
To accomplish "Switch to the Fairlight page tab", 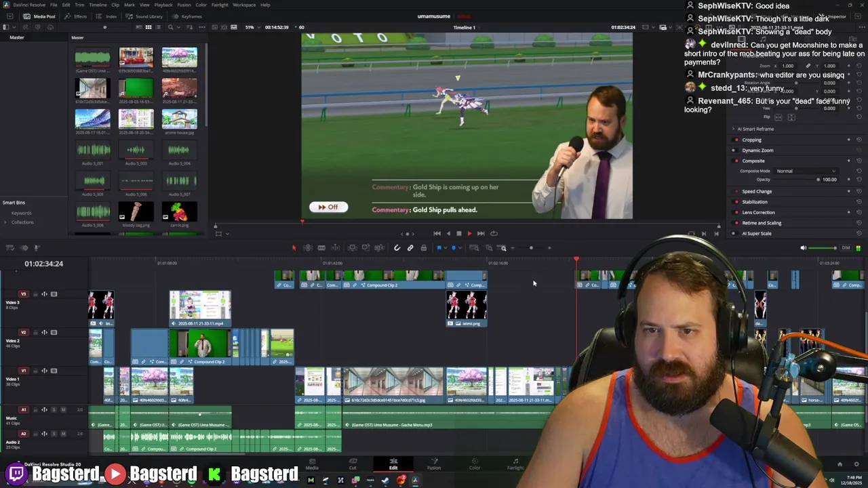I will tap(515, 464).
